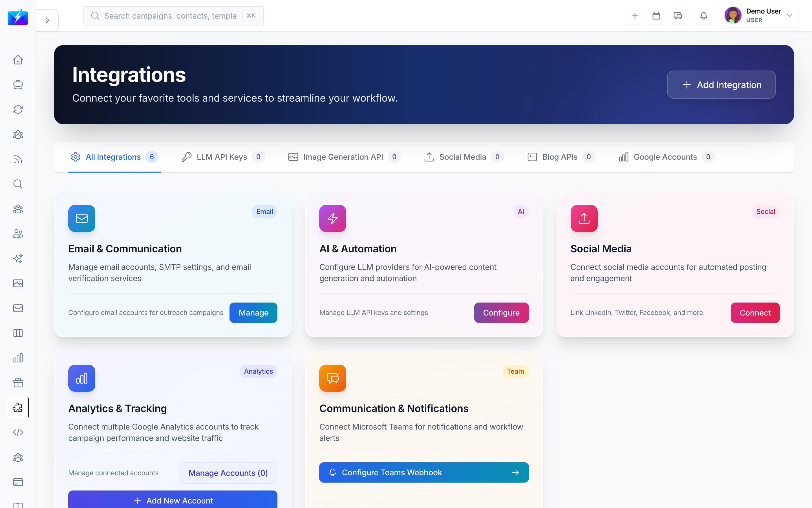Switch to the Social Media tab
812x508 pixels.
point(464,157)
